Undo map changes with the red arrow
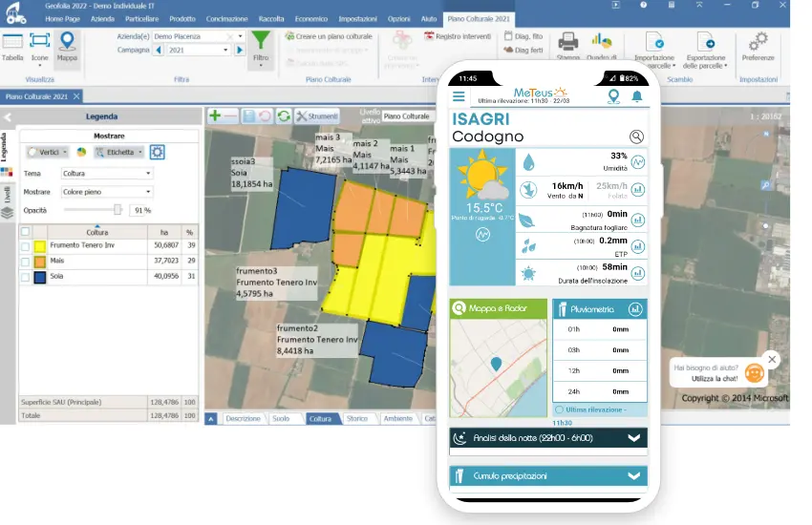Image resolution: width=812 pixels, height=525 pixels. tap(265, 115)
